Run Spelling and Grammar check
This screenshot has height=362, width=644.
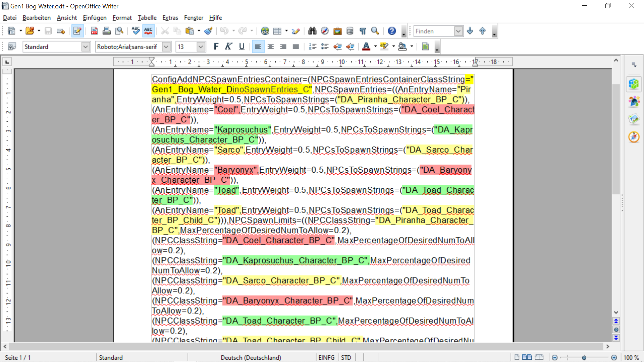136,31
